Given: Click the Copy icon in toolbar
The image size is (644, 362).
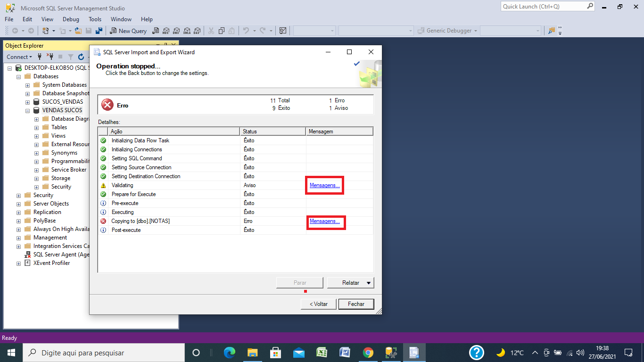Looking at the screenshot, I should pos(221,31).
